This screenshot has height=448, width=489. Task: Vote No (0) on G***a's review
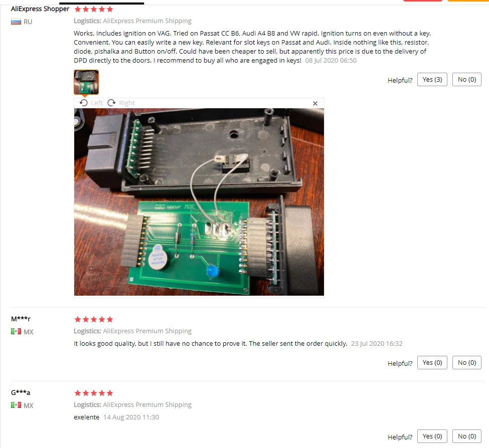pyautogui.click(x=466, y=436)
